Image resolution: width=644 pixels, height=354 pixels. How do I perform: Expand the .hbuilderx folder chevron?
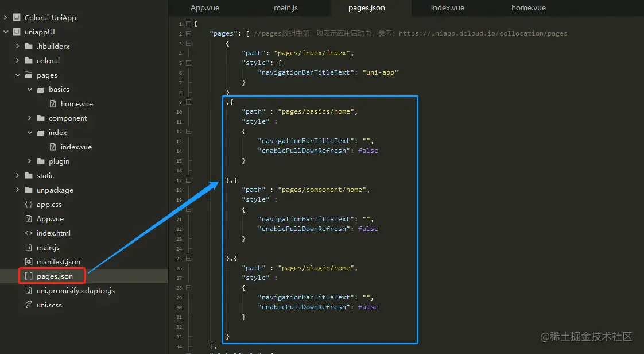[x=17, y=46]
